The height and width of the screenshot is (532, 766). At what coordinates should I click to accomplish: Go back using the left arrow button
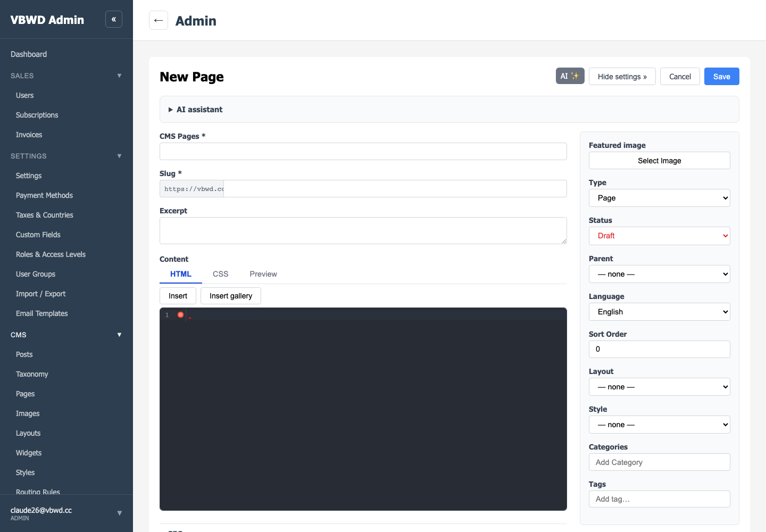click(159, 20)
